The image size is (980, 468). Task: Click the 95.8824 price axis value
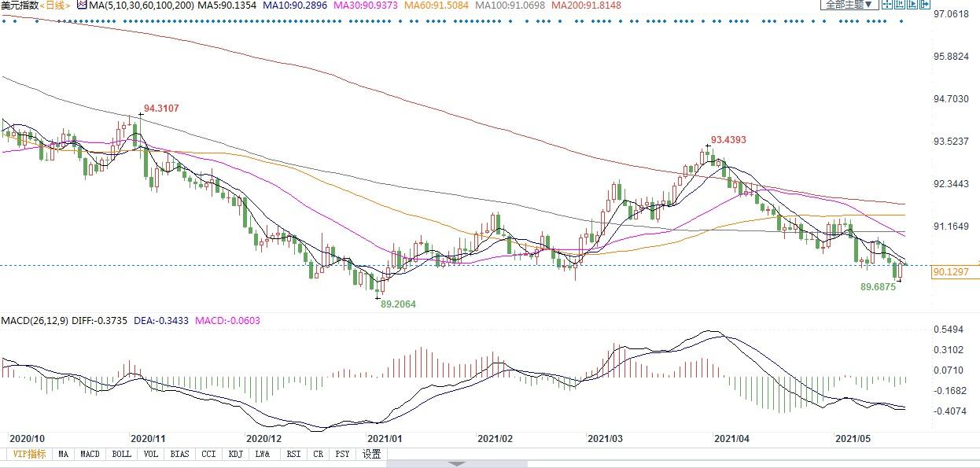951,57
